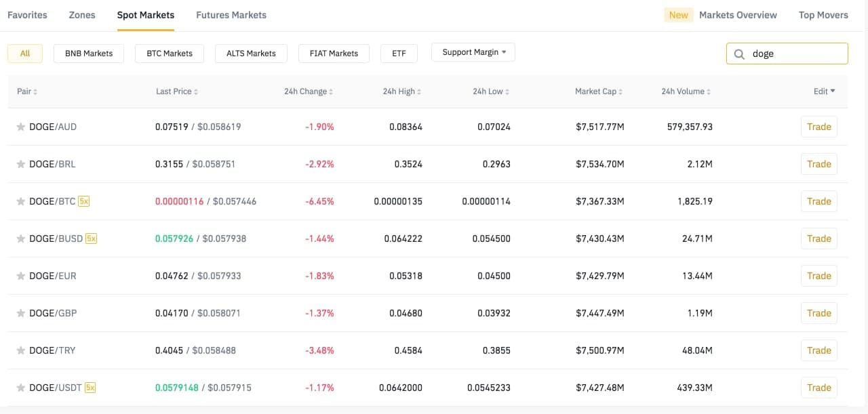Filter by ETF
Image resolution: width=868 pixels, height=414 pixels.
(399, 54)
